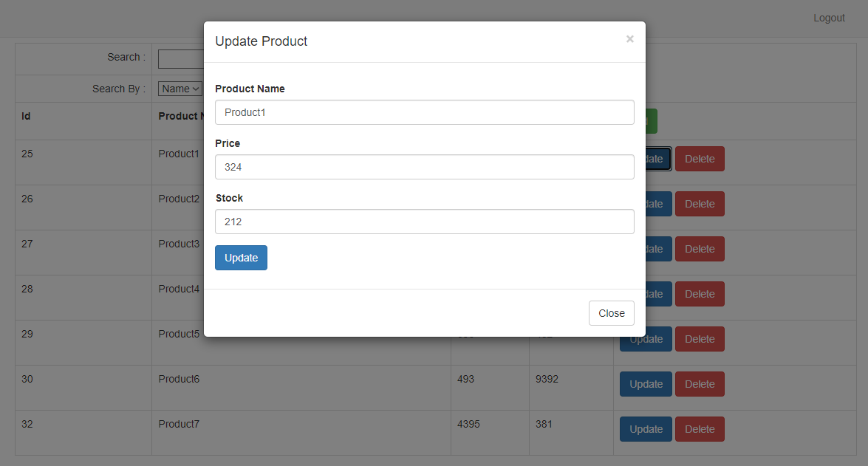Click the blue Update button in the modal
The height and width of the screenshot is (466, 868).
pos(241,258)
